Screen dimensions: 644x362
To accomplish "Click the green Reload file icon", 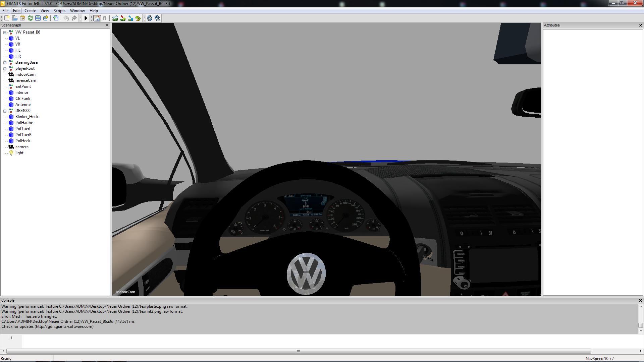I will tap(30, 18).
